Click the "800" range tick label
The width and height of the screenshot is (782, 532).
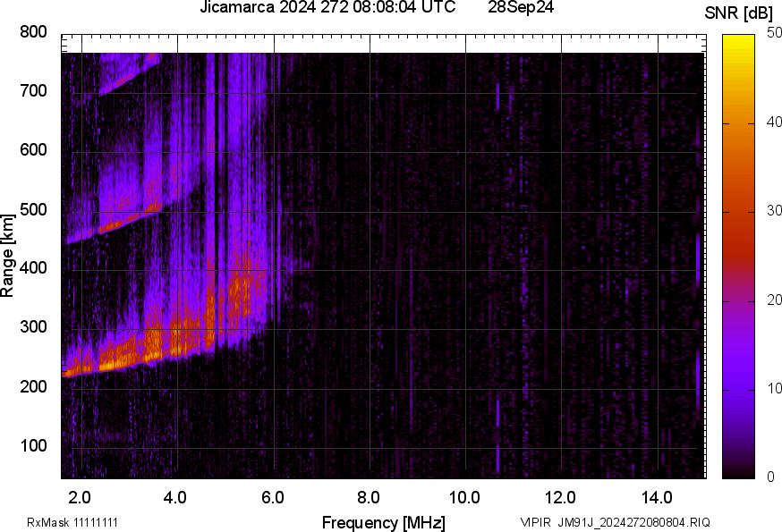pyautogui.click(x=33, y=32)
